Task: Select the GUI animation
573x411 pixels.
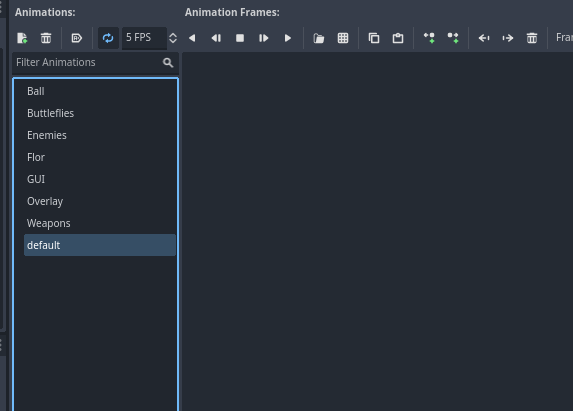Action: pyautogui.click(x=100, y=179)
